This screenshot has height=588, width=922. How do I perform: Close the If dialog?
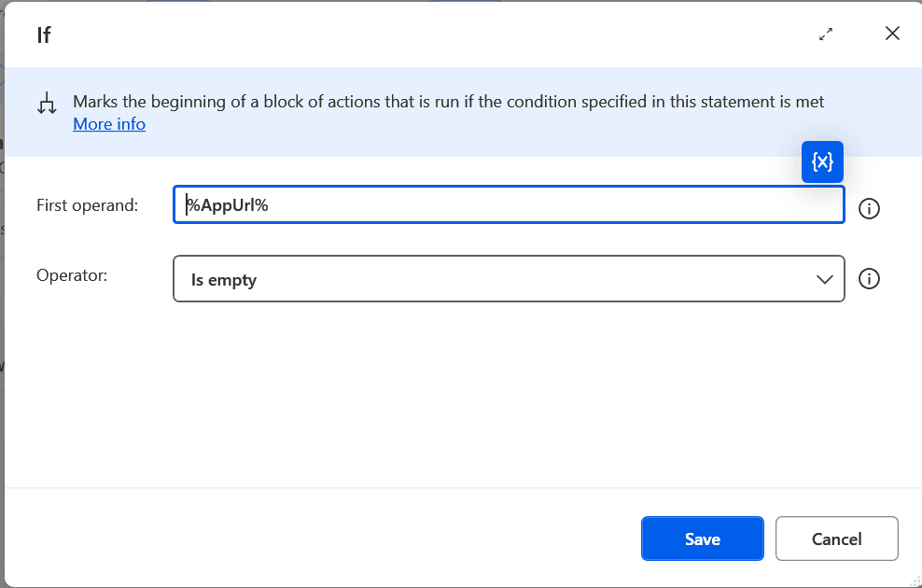pyautogui.click(x=892, y=34)
